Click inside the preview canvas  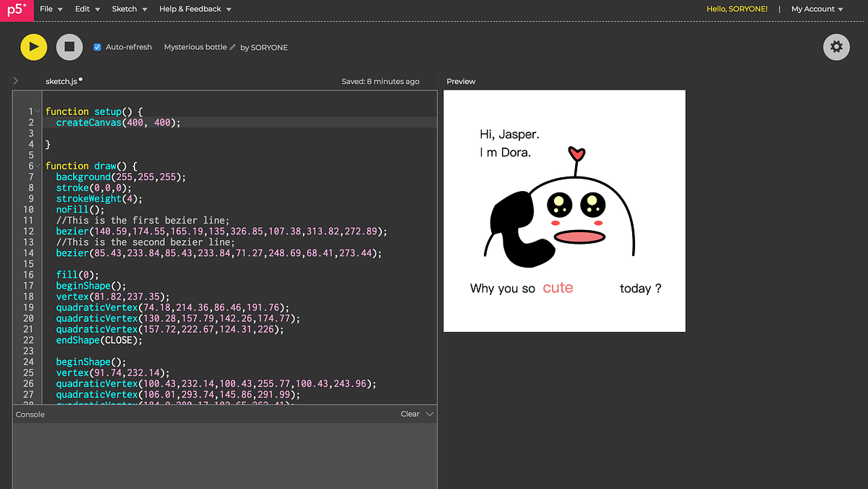[x=564, y=210]
